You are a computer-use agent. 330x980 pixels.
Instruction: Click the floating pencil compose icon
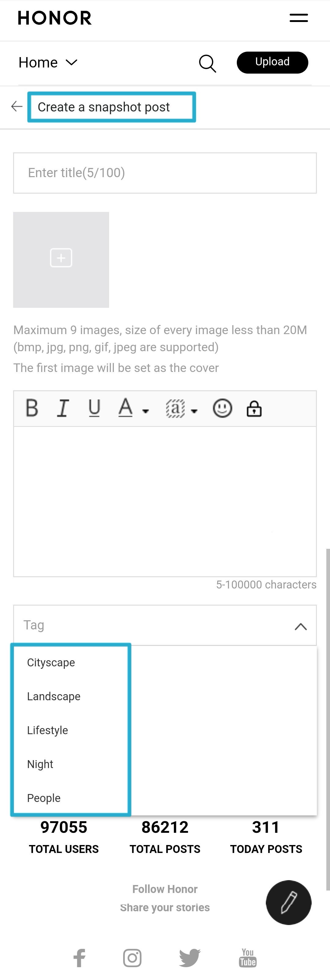tap(288, 902)
